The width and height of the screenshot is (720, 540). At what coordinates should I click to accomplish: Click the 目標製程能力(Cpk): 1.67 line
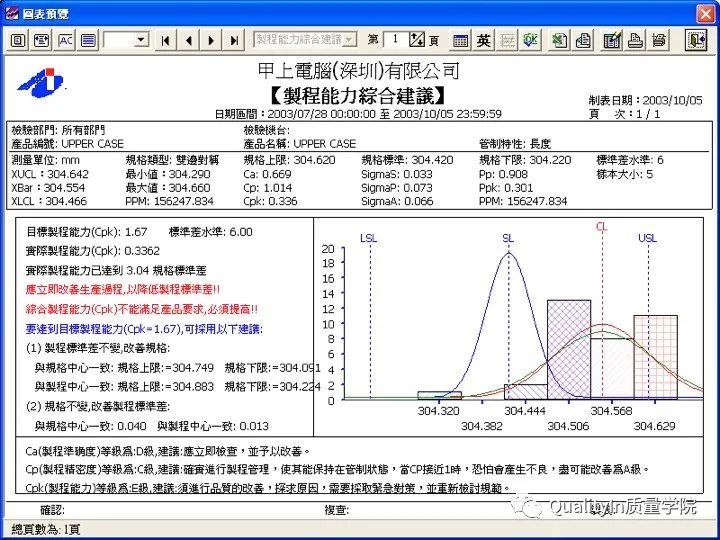pos(87,231)
